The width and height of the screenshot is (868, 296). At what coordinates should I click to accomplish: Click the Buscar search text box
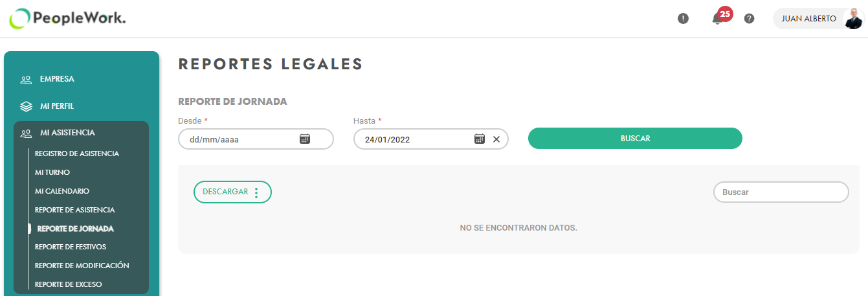(781, 192)
